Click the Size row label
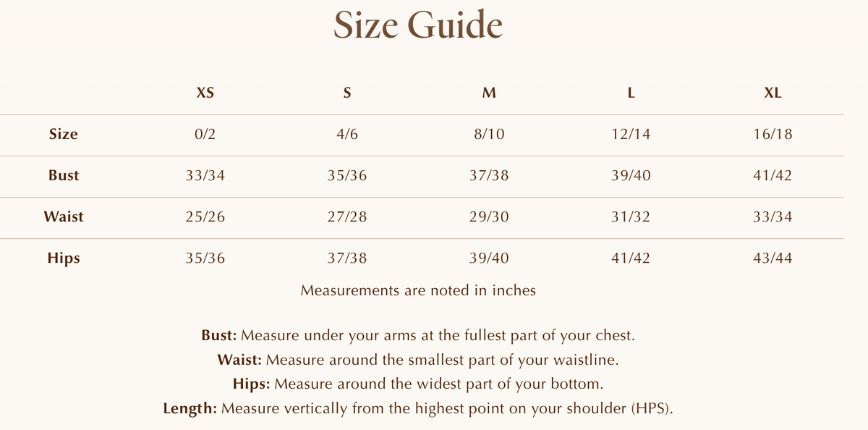The height and width of the screenshot is (430, 868). (x=64, y=134)
